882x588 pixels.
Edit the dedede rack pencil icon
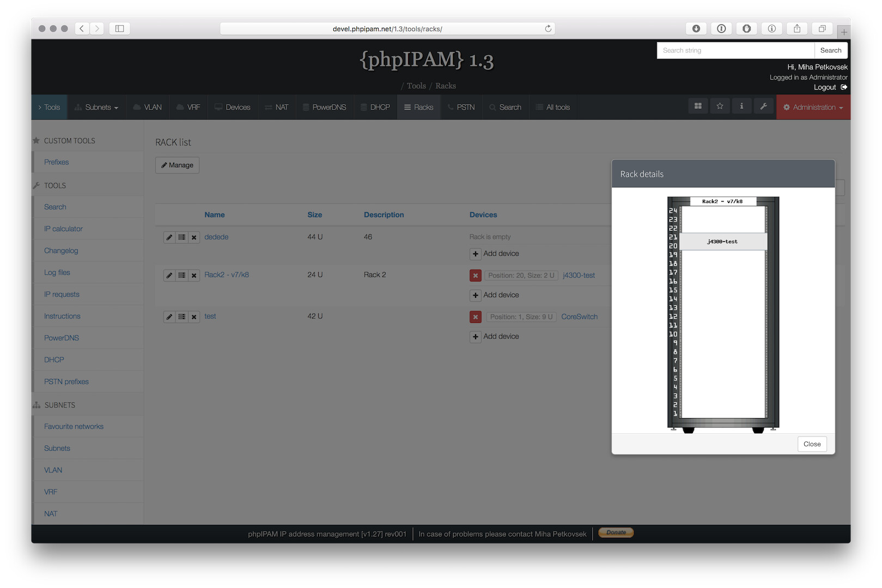click(169, 237)
